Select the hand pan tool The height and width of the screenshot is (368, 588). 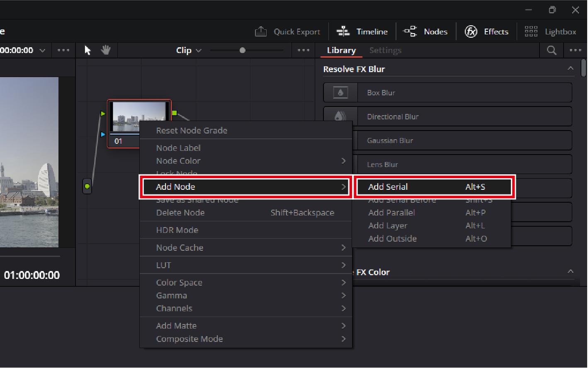click(x=106, y=50)
